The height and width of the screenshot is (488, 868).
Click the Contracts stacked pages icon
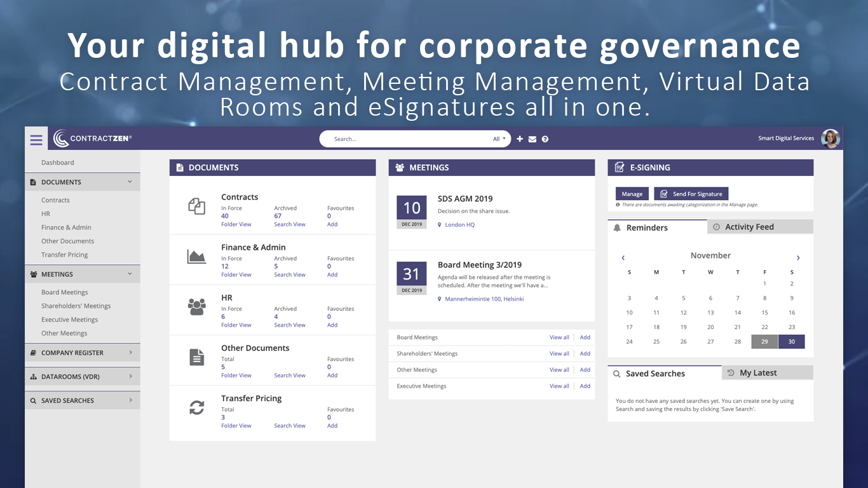[x=197, y=206]
